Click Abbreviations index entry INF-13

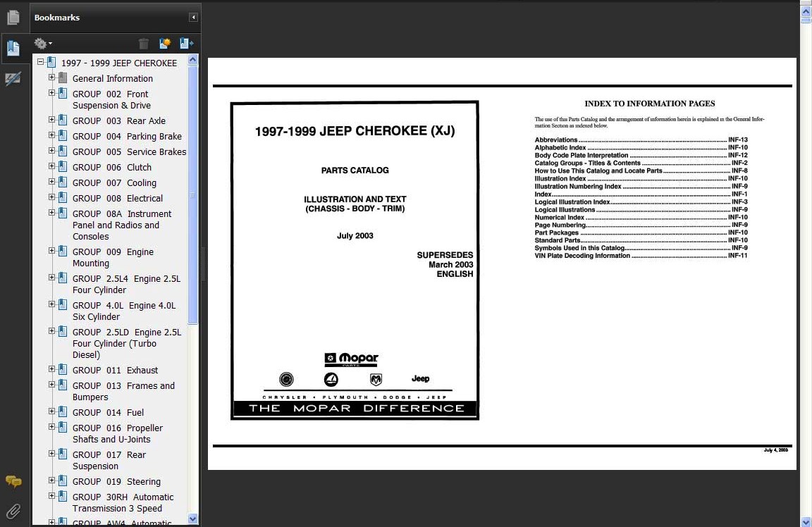(641, 139)
